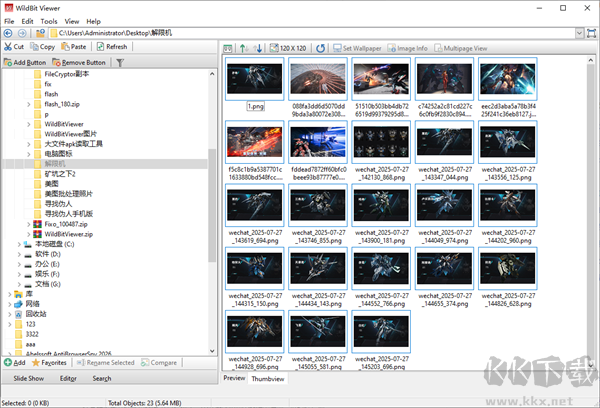Cut the selected file
This screenshot has height=408, width=600.
pos(14,47)
